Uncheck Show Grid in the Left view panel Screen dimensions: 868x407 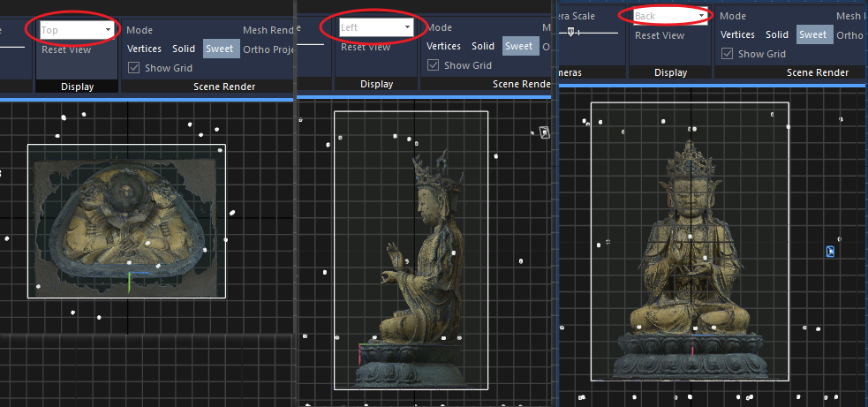pyautogui.click(x=433, y=64)
